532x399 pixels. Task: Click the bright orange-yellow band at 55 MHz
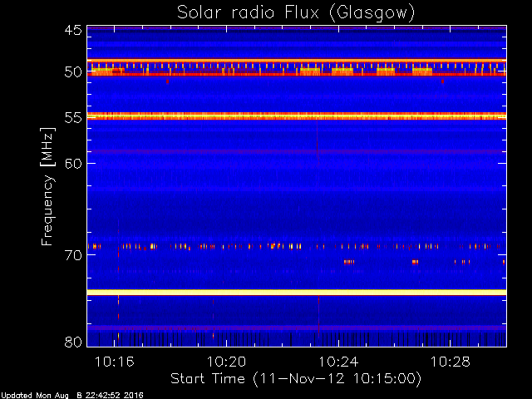[x=297, y=116]
